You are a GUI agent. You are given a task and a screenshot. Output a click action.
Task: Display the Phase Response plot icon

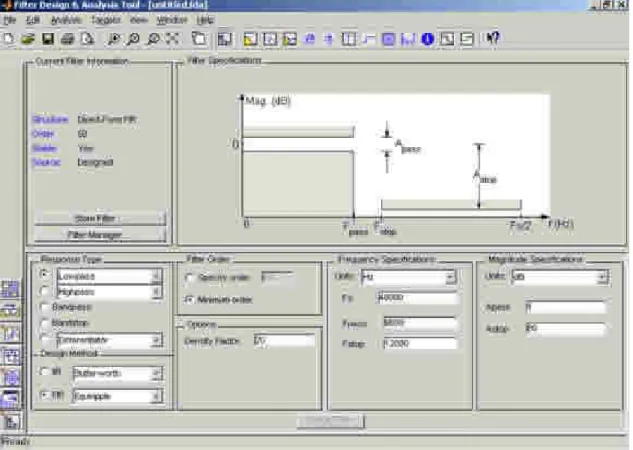[270, 39]
